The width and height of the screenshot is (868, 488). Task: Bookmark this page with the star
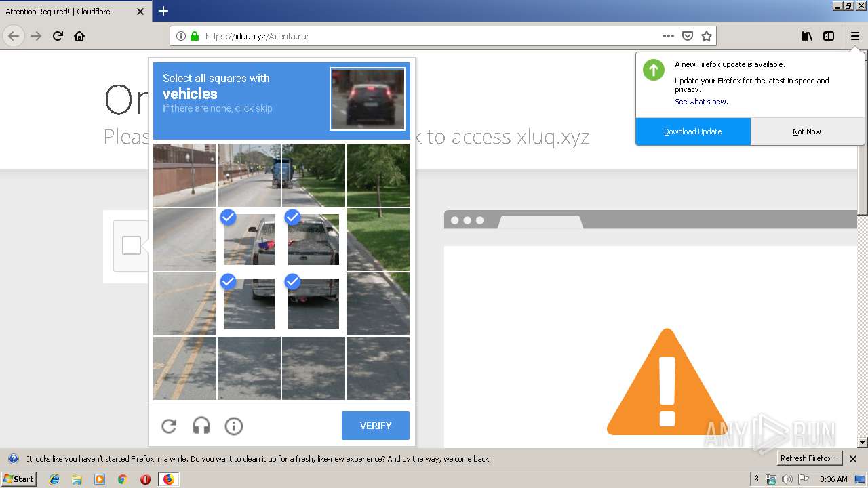coord(707,36)
